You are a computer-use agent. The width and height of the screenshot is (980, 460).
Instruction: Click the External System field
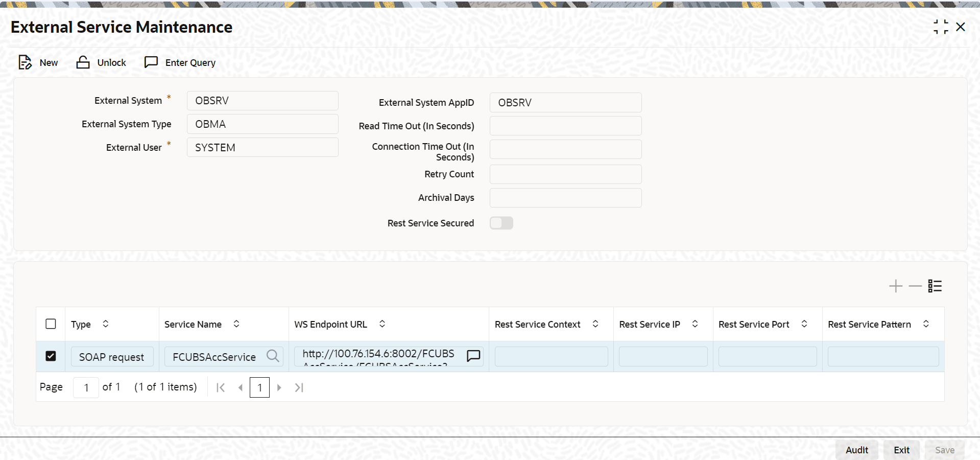pos(262,101)
